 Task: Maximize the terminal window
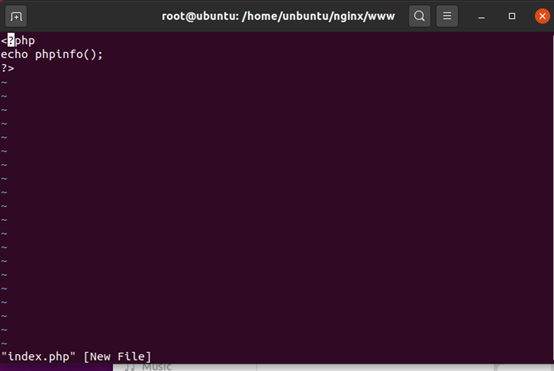[x=512, y=16]
